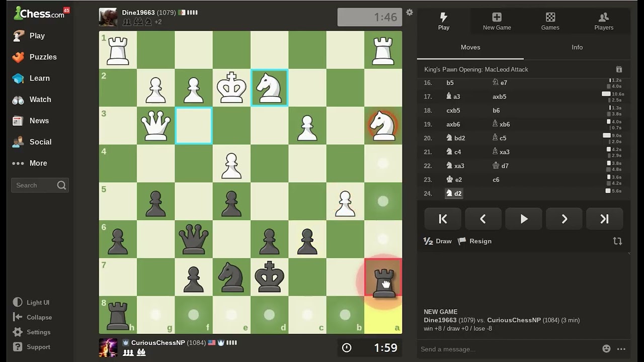Screen dimensions: 644x362
Task: Click the circled white knight
Action: tap(383, 126)
